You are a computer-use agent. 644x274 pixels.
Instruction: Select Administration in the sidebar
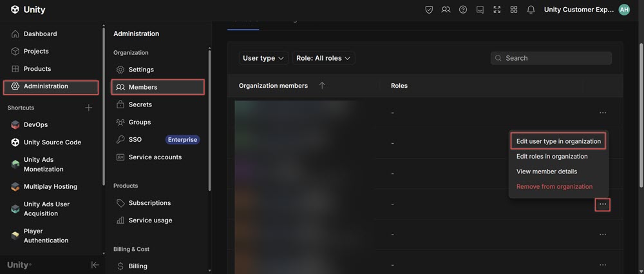pos(51,87)
